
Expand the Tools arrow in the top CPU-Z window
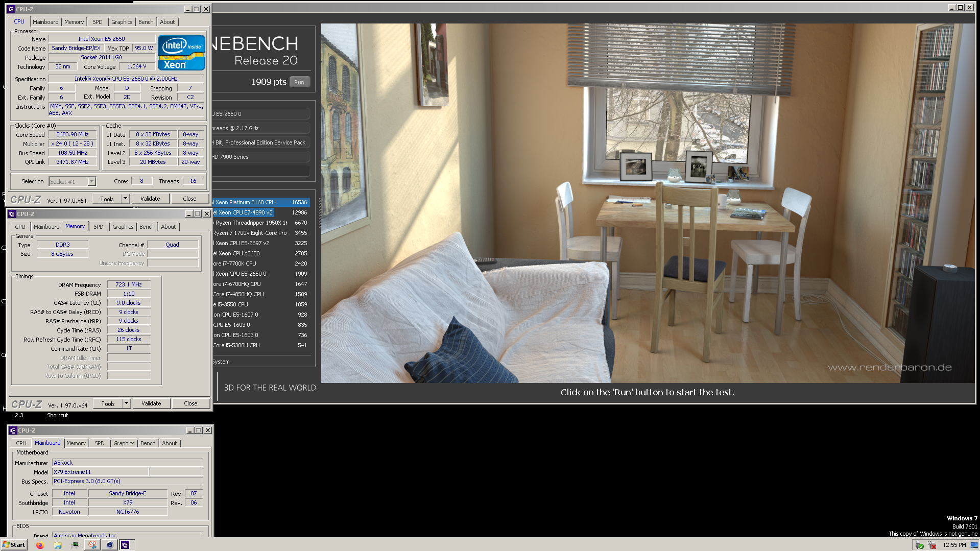(125, 199)
